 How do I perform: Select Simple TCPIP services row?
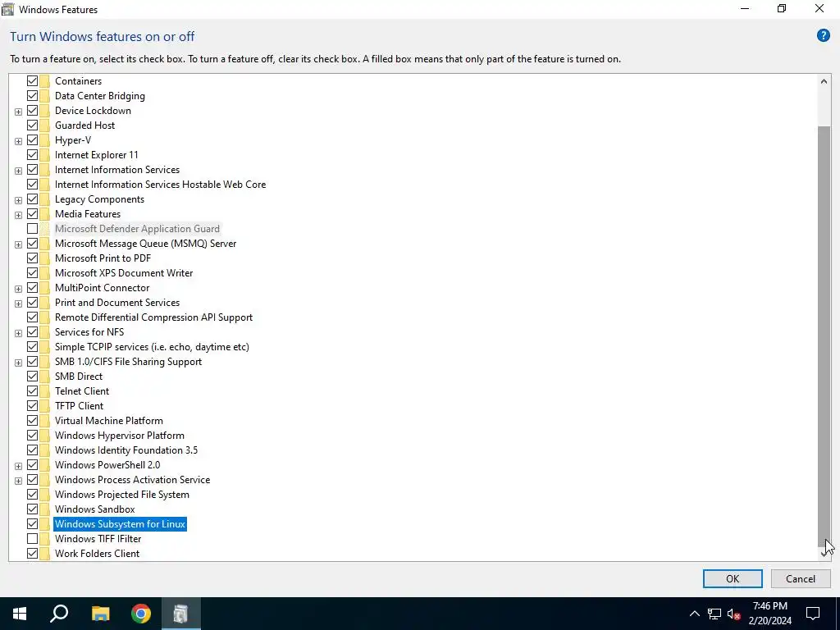(x=152, y=347)
